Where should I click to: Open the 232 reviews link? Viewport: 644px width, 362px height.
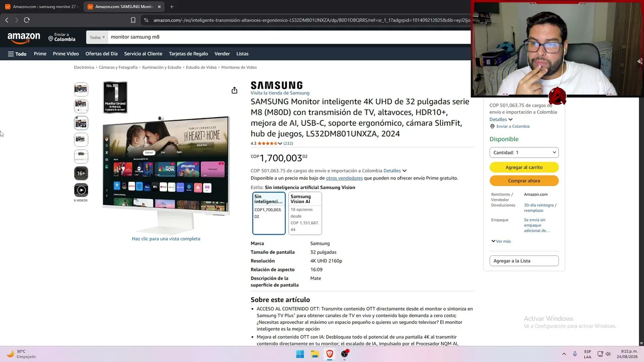tap(288, 143)
